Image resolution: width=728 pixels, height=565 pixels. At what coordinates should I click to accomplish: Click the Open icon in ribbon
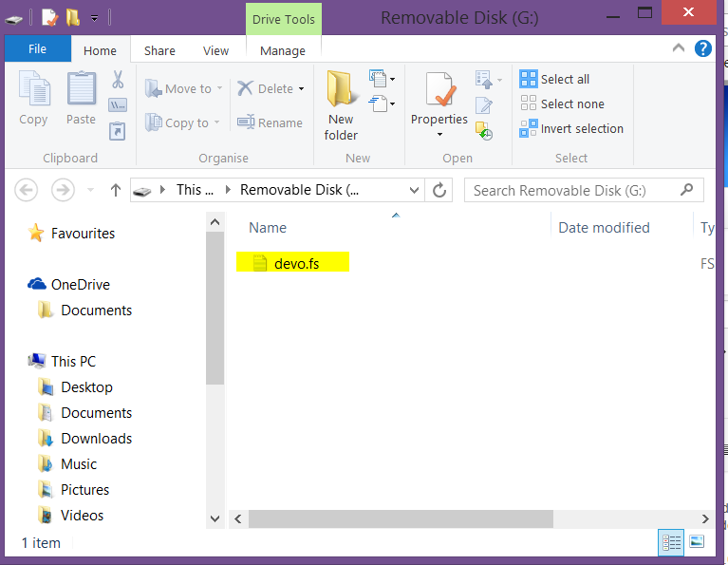point(483,80)
